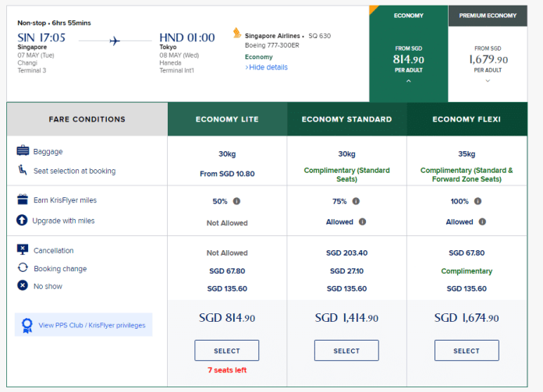
Task: Click the Economy Lite SGD 67.80 booking change fee
Action: [x=227, y=271]
